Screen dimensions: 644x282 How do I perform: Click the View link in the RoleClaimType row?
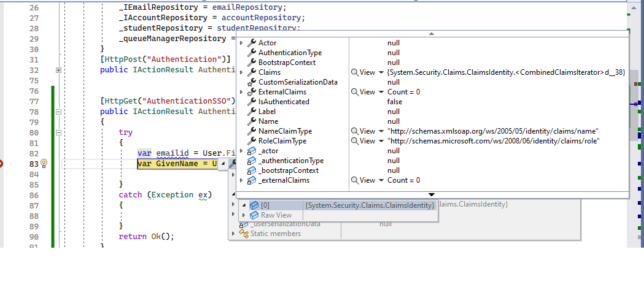pyautogui.click(x=368, y=141)
